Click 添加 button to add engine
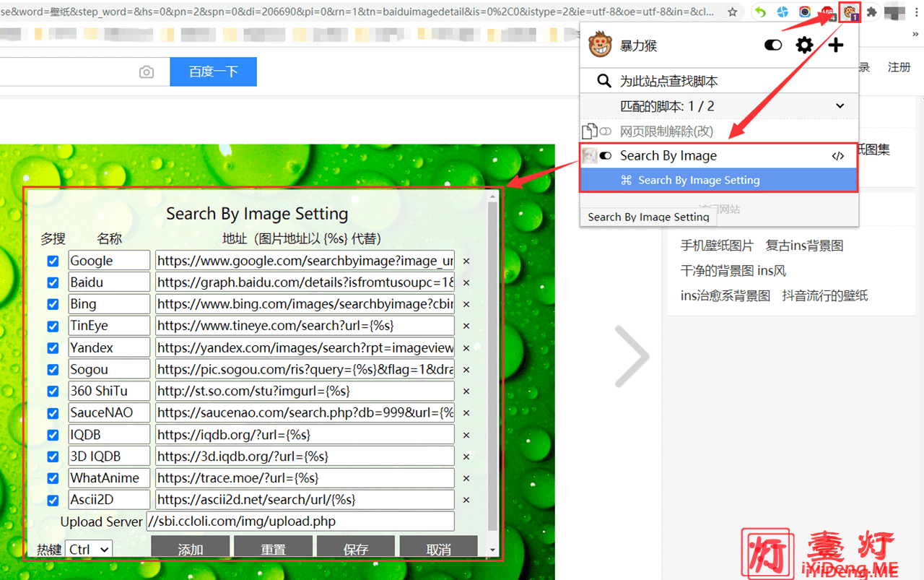Viewport: 924px width, 580px height. coord(191,547)
